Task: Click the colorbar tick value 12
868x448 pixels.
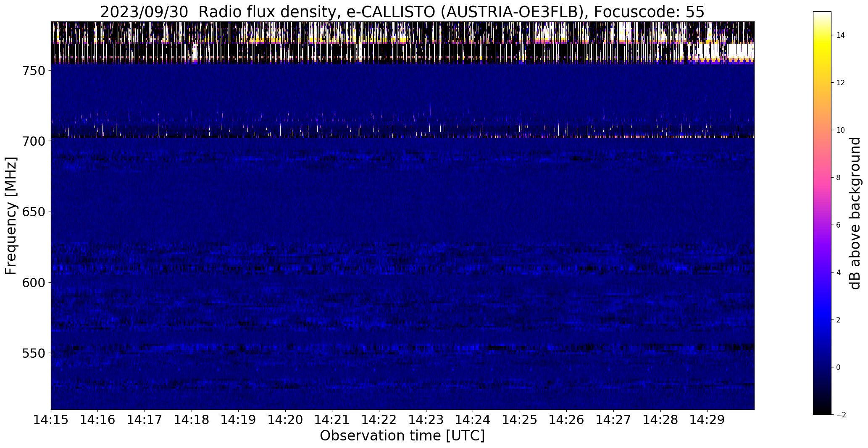Action: 841,83
